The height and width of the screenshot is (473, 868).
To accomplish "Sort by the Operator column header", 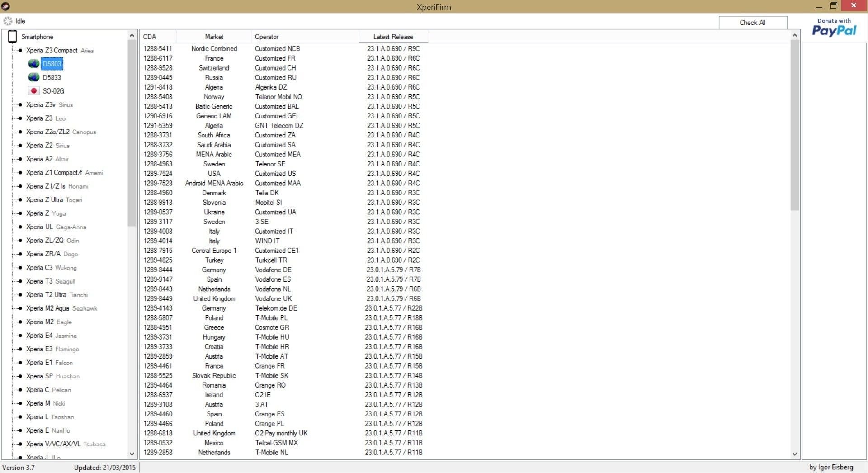I will coord(305,37).
